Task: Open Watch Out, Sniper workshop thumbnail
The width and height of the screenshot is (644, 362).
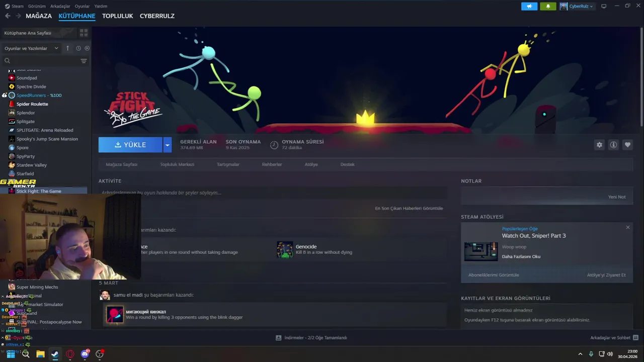Action: pos(480,251)
